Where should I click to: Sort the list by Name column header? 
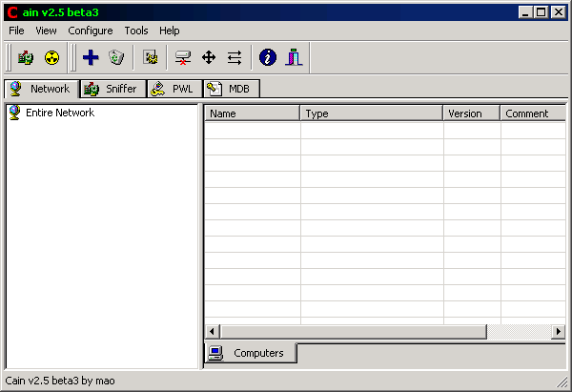coord(252,113)
